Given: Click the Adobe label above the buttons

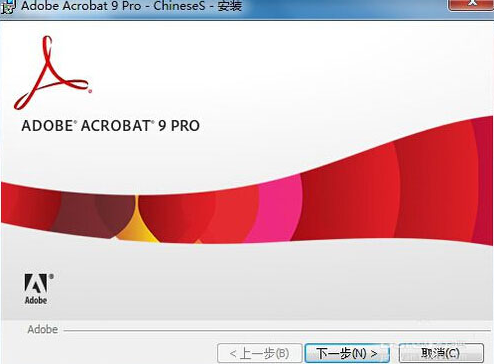Looking at the screenshot, I should click(43, 329).
